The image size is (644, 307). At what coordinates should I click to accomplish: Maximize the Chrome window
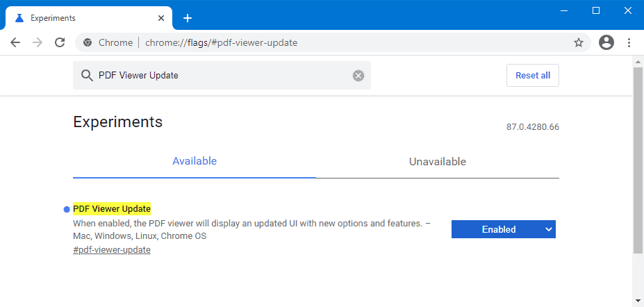tap(596, 10)
